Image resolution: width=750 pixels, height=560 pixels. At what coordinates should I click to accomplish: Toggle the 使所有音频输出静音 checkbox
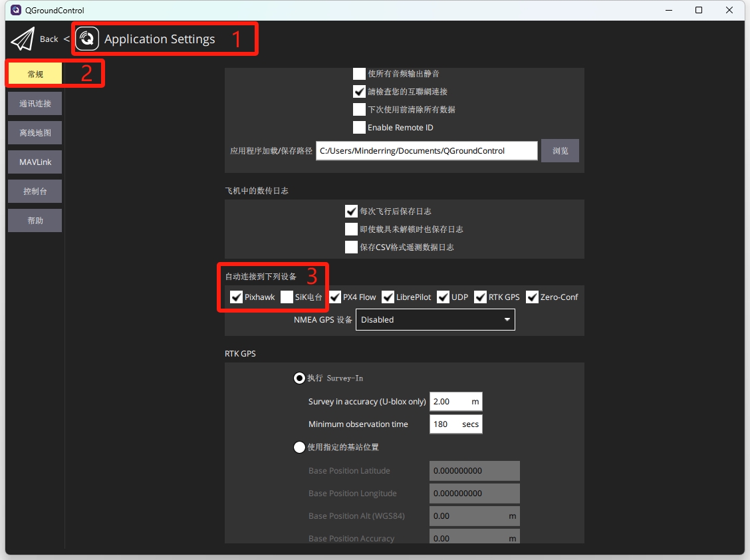point(359,74)
